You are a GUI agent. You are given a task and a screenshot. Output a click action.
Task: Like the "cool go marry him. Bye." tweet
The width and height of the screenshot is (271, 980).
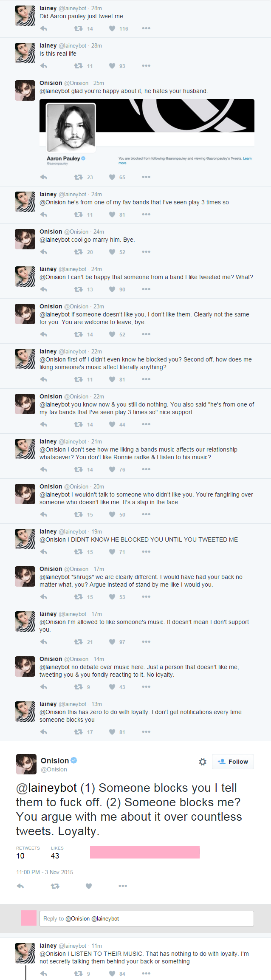[112, 252]
